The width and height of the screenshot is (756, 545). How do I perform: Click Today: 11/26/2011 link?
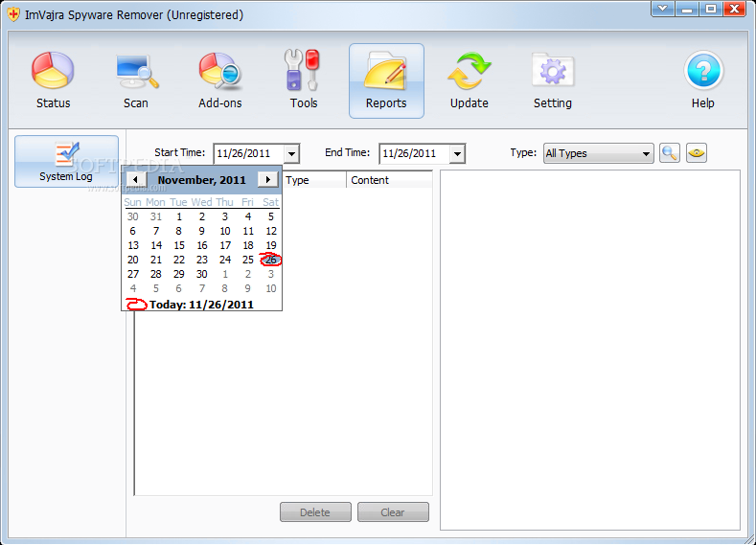201,305
